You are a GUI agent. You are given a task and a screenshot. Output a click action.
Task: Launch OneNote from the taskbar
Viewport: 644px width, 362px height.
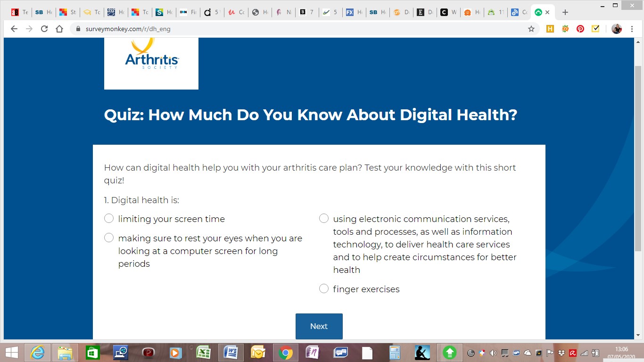coord(313,352)
